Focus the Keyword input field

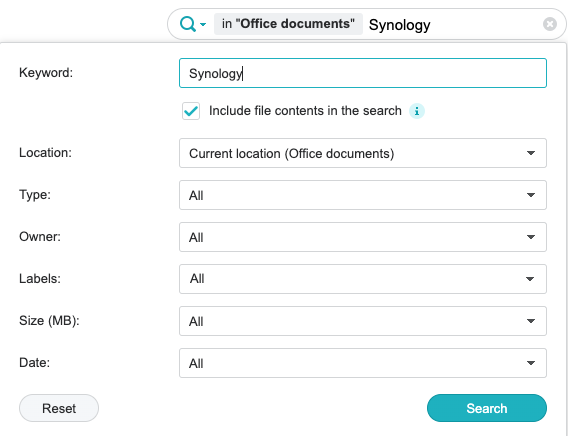[363, 73]
